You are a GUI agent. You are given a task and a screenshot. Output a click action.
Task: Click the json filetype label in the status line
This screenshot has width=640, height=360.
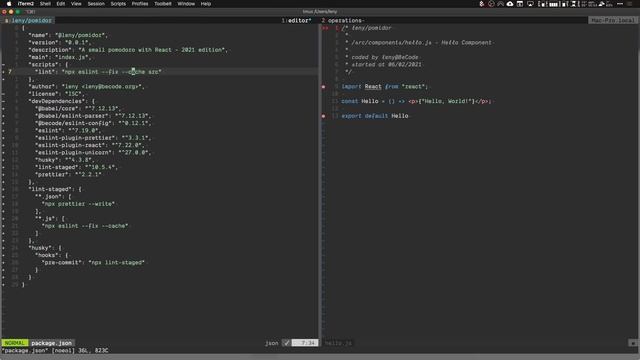[x=272, y=343]
